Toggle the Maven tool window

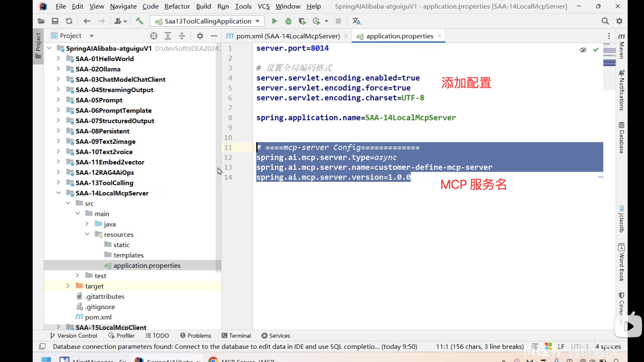(621, 47)
